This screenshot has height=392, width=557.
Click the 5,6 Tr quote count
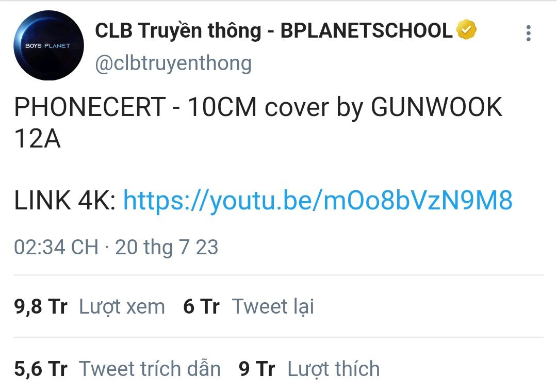[41, 369]
